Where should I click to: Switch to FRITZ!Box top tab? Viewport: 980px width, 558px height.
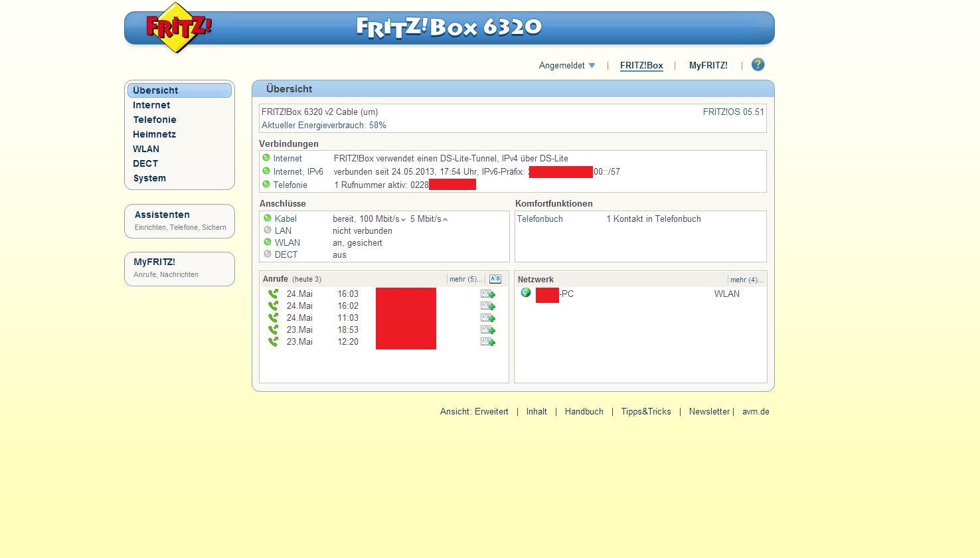(641, 65)
